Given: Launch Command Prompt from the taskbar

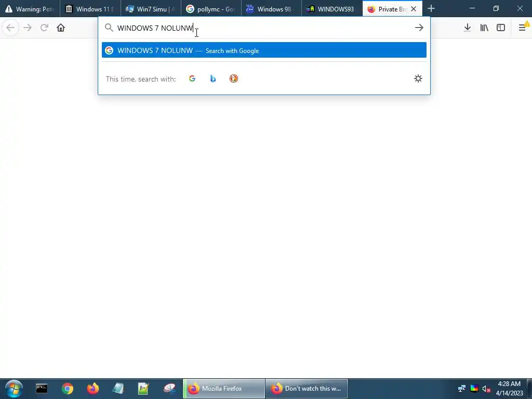Looking at the screenshot, I should point(42,389).
